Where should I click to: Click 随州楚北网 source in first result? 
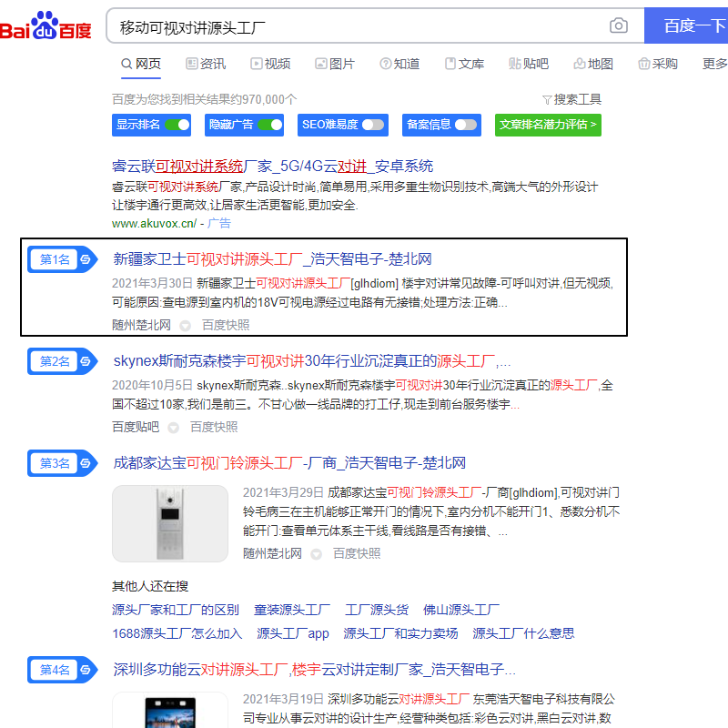tap(141, 325)
